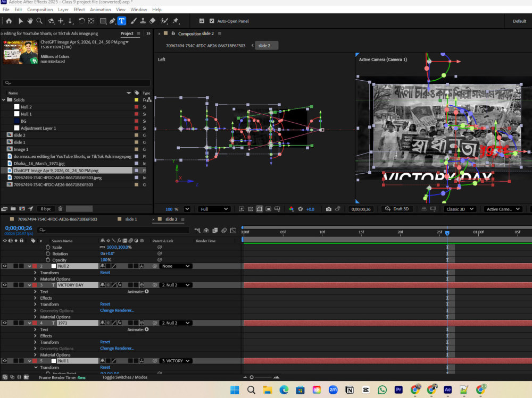532x398 pixels.
Task: Select the Clone Stamp tool
Action: point(143,21)
